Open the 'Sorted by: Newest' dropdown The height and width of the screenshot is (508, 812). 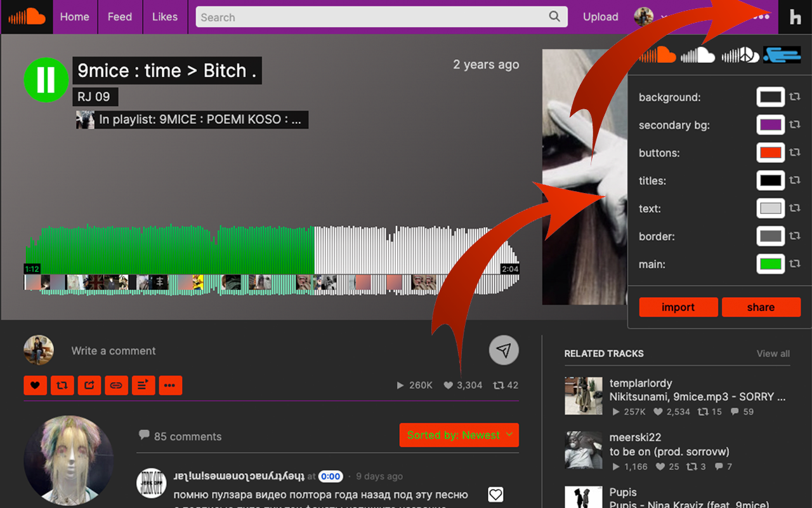pos(459,435)
